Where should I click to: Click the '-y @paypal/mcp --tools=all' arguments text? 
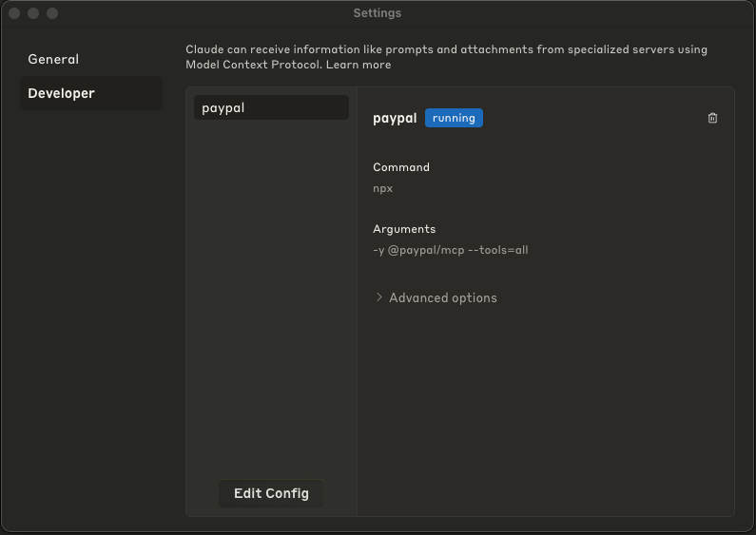point(451,250)
